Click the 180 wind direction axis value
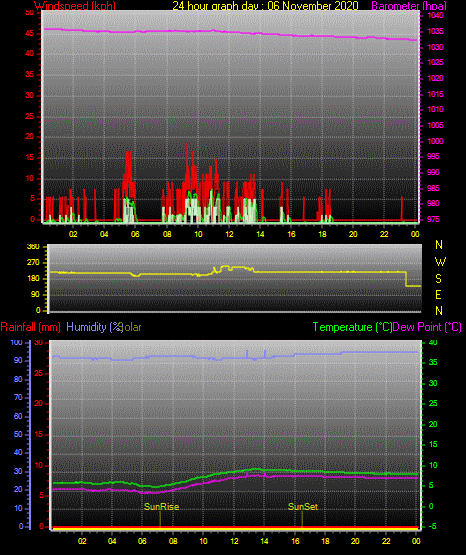Image resolution: width=466 pixels, height=555 pixels. tap(33, 279)
